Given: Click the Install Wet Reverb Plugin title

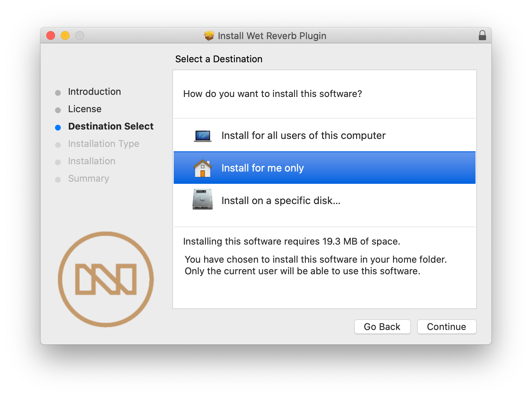Looking at the screenshot, I should click(x=272, y=36).
